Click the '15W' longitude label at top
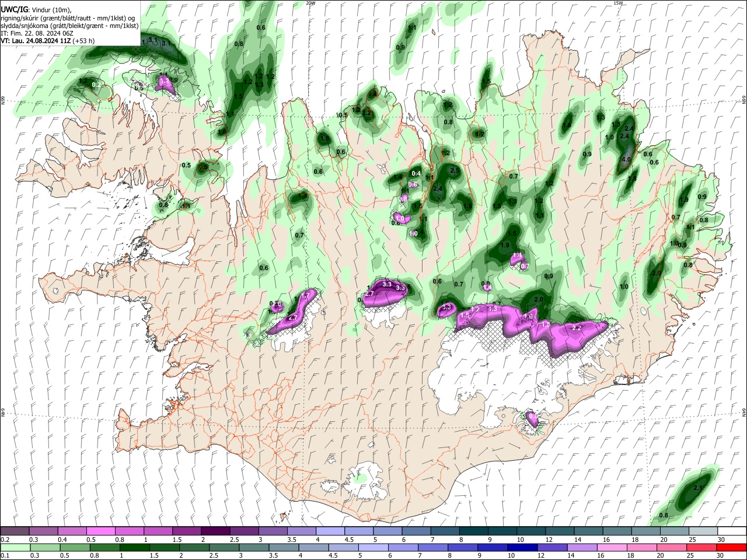 pos(617,3)
